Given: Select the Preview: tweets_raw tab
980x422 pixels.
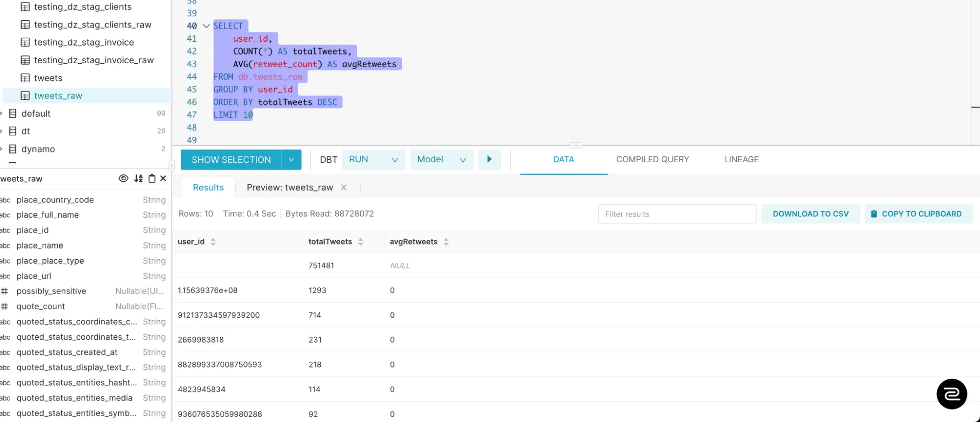Looking at the screenshot, I should [290, 187].
